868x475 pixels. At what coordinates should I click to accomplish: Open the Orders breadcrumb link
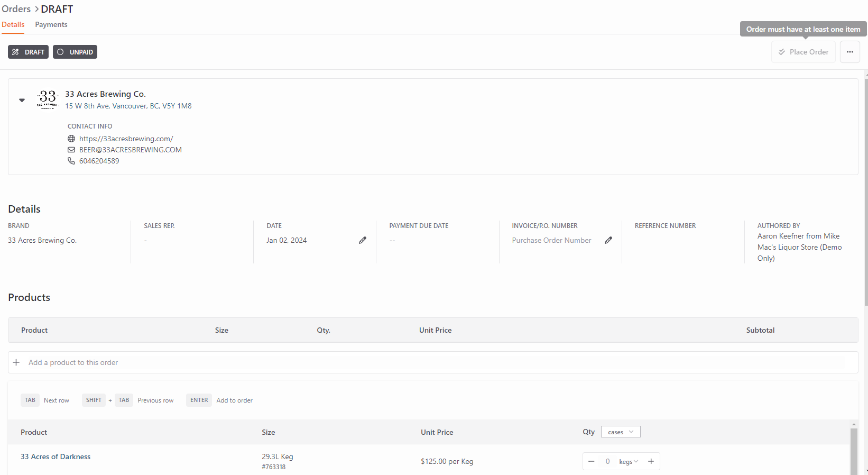16,9
